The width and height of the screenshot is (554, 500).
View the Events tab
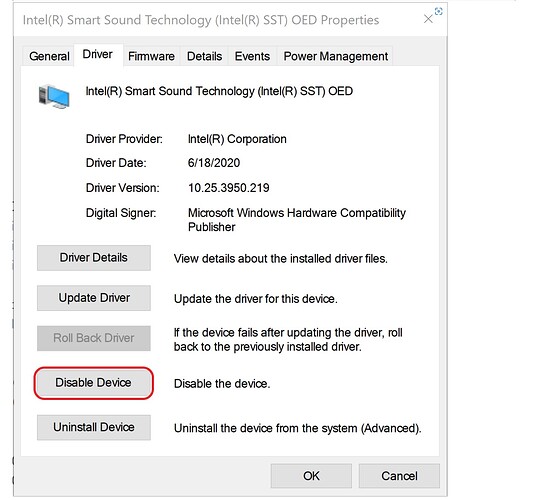click(x=252, y=56)
